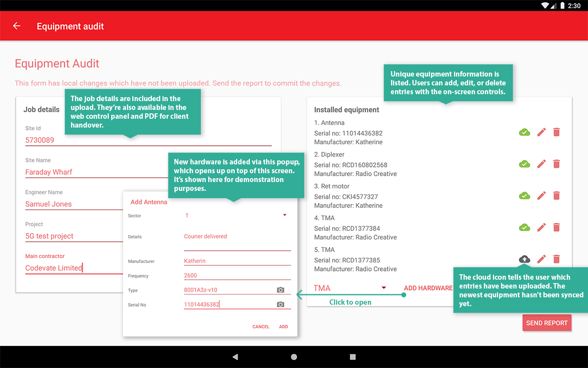The height and width of the screenshot is (368, 588).
Task: Click the text "Serial no: RCD1377384"
Action: tap(347, 228)
